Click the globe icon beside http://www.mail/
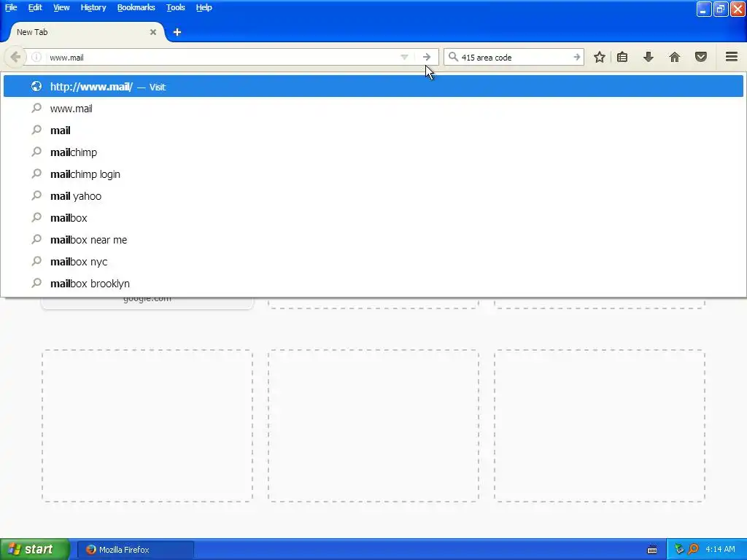Image resolution: width=747 pixels, height=560 pixels. pos(36,86)
